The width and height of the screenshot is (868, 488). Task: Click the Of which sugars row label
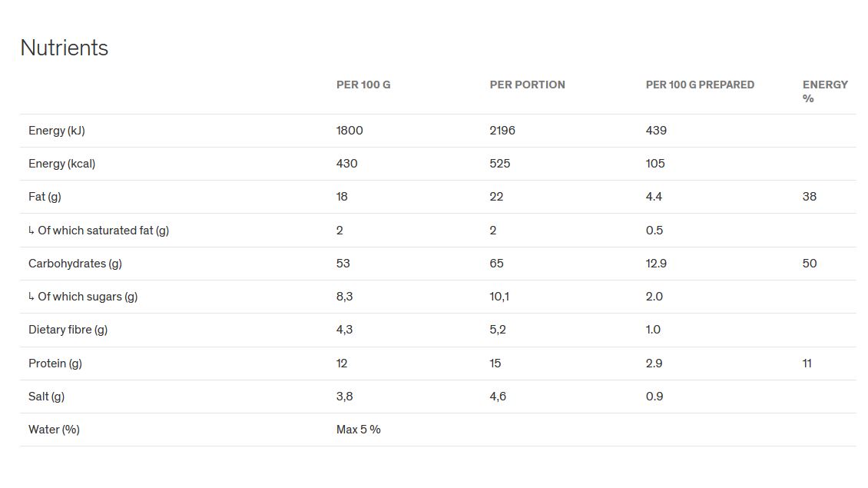(x=88, y=297)
